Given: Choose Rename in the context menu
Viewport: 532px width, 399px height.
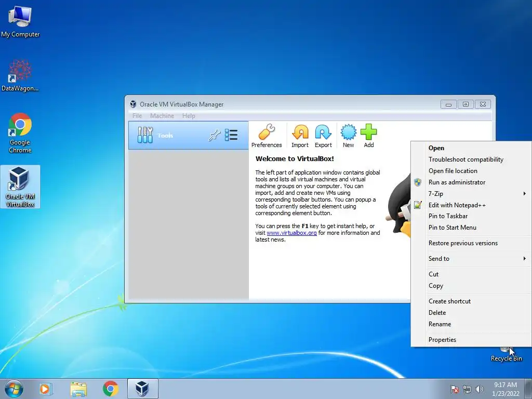Looking at the screenshot, I should tap(471, 324).
